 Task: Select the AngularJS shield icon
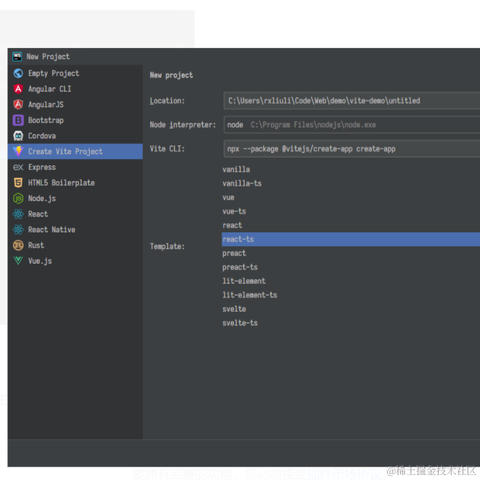[18, 105]
